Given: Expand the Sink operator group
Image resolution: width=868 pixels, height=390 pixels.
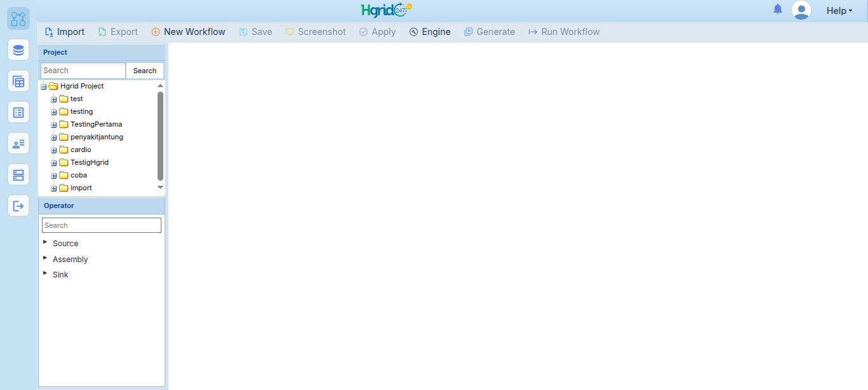Looking at the screenshot, I should [45, 273].
